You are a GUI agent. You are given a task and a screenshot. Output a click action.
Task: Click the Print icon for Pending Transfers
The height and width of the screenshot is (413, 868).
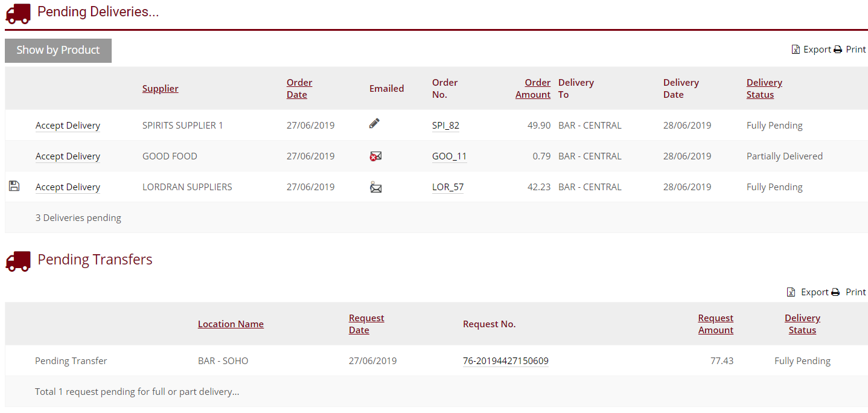point(835,292)
